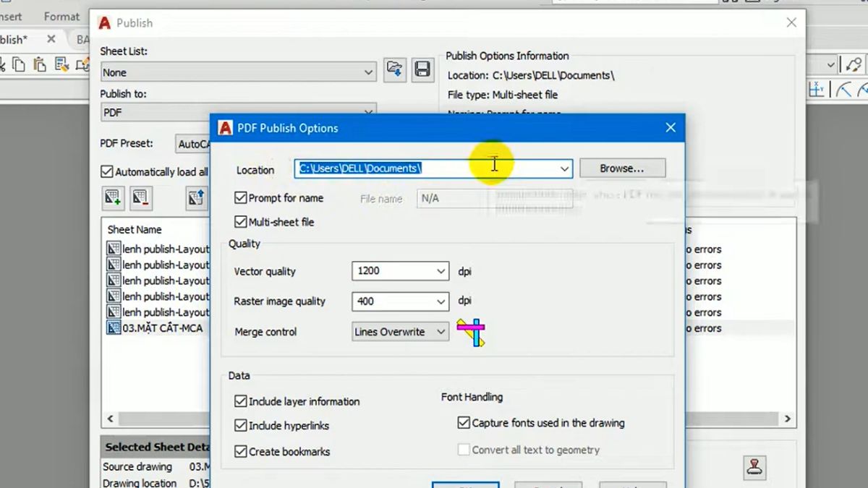Screen dimensions: 868x488
Task: Close the publish* drawing tab
Action: pos(51,39)
